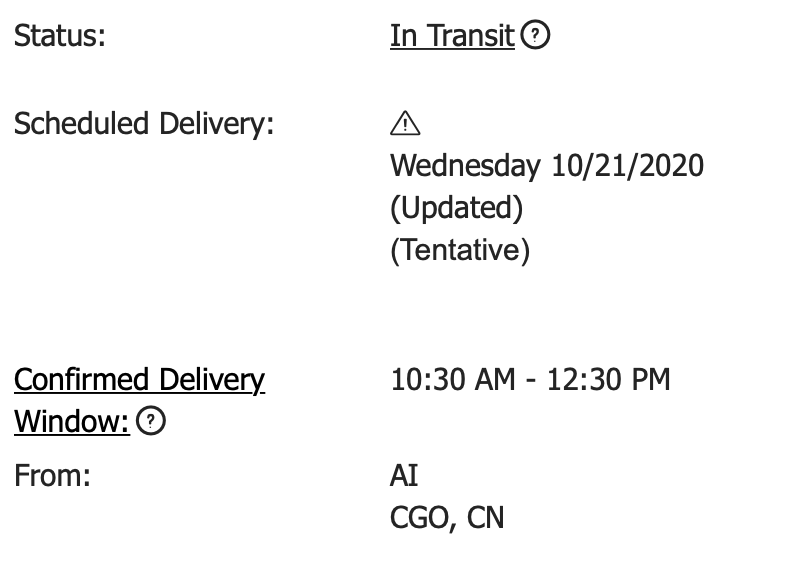The height and width of the screenshot is (578, 792).
Task: Click the CN country code
Action: point(485,518)
